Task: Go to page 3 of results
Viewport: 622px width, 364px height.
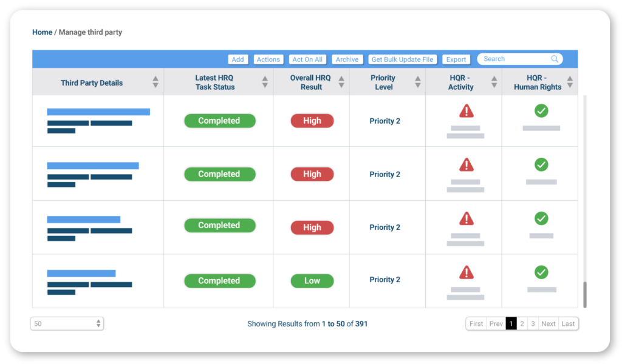Action: tap(533, 324)
